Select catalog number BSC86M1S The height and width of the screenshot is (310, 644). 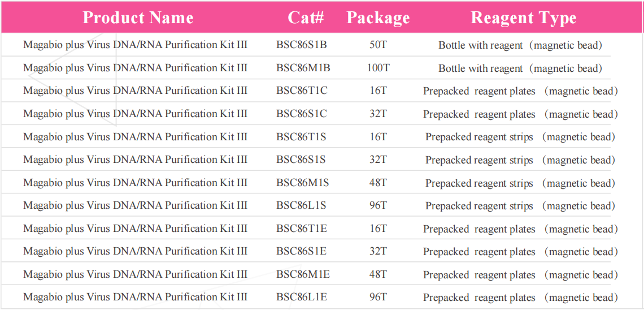pyautogui.click(x=302, y=183)
